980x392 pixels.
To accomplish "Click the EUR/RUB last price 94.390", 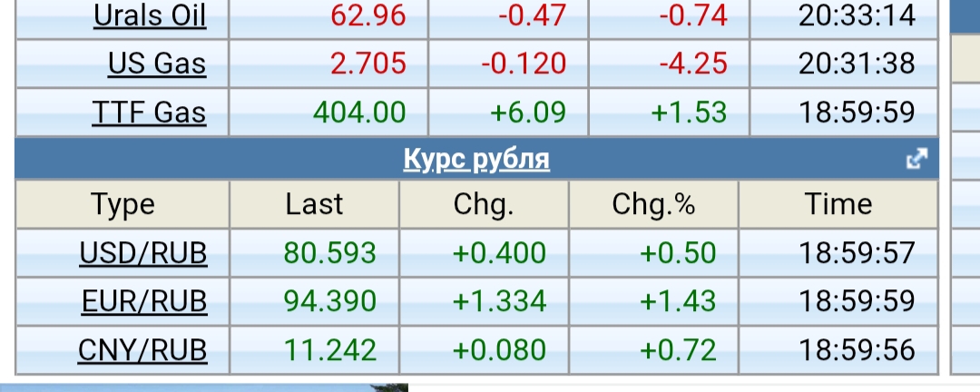I will coord(329,301).
